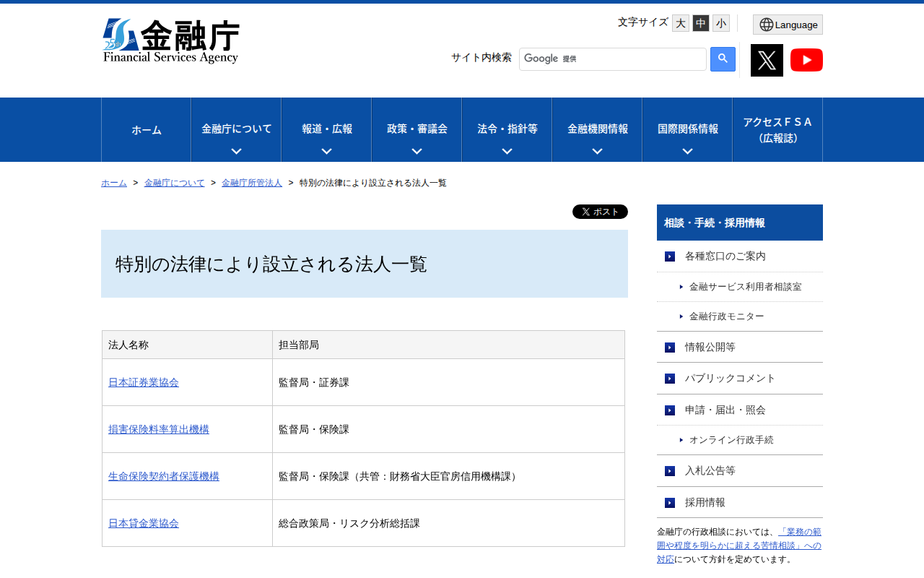Set text size to 大
This screenshot has width=924, height=578.
pos(680,23)
